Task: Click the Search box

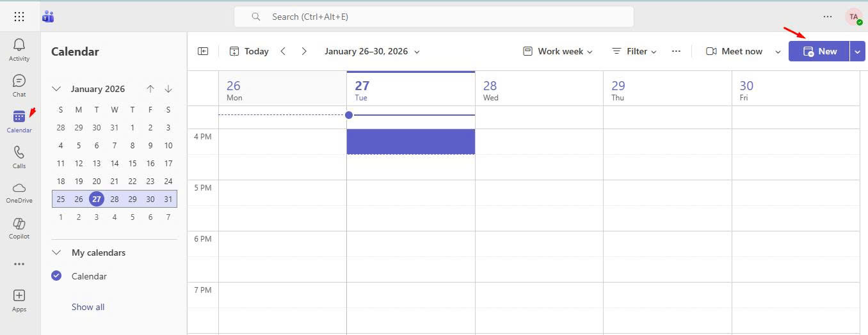Action: 433,17
